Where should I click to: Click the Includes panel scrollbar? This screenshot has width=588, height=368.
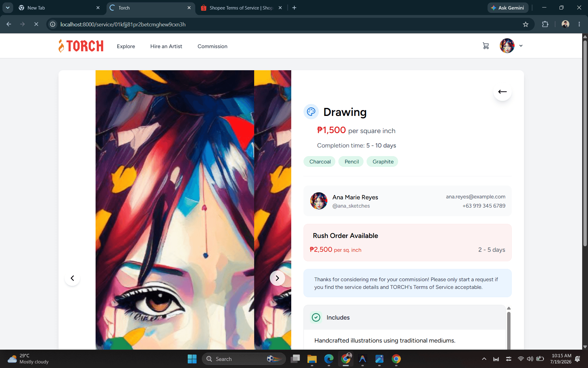509,330
